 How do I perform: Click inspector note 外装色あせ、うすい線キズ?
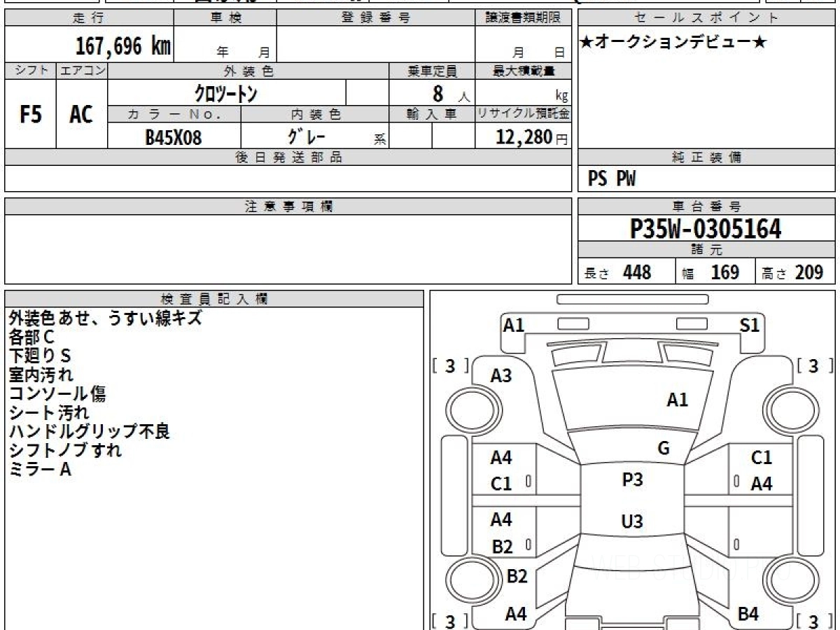tap(106, 318)
